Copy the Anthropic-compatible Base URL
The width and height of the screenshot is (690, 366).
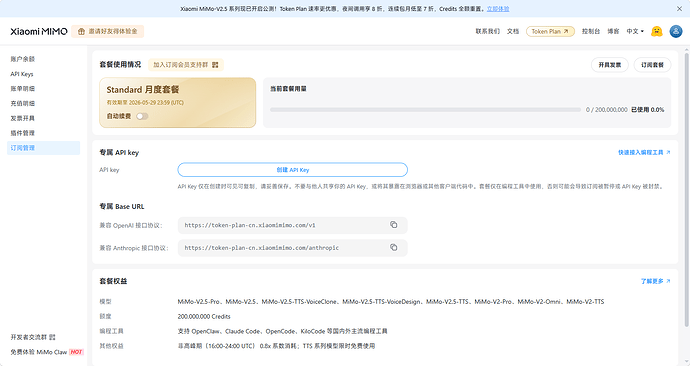click(393, 248)
